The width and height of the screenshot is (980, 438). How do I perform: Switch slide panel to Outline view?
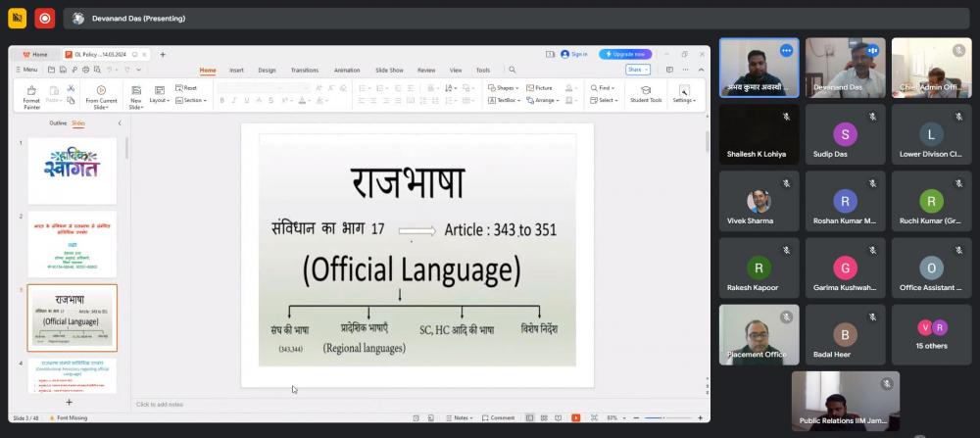[x=58, y=123]
